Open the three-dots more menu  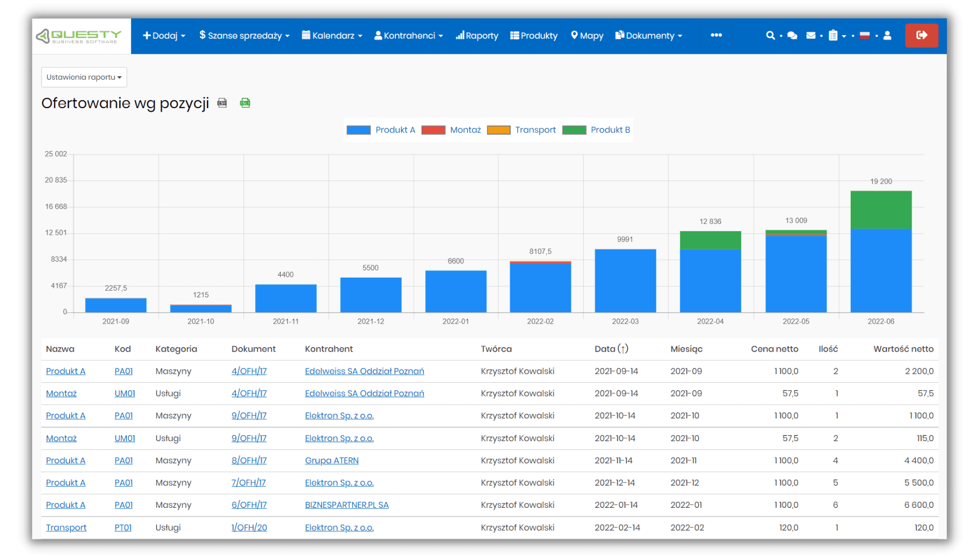[x=716, y=35]
